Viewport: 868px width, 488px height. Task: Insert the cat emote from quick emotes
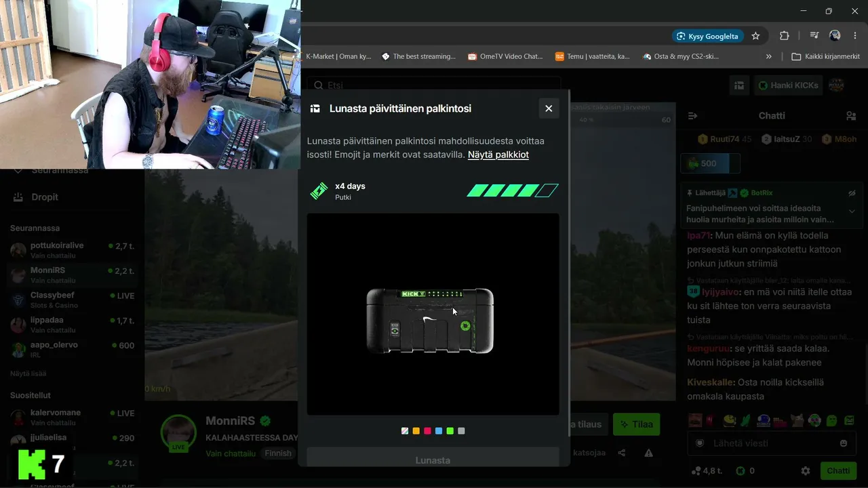[x=798, y=421]
